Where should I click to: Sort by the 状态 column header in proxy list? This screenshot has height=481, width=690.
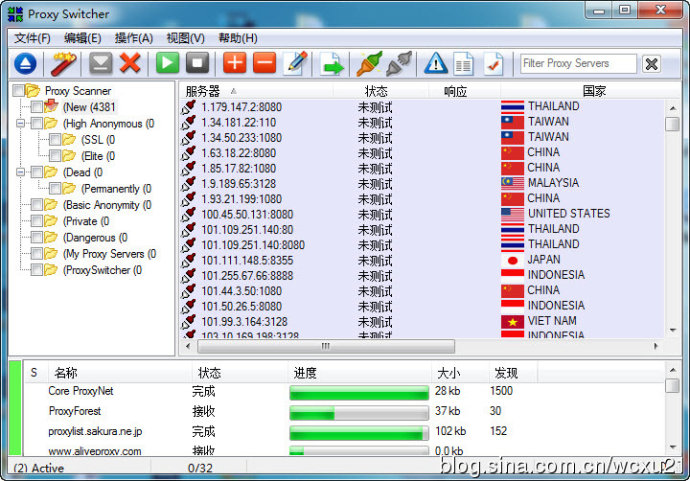[380, 91]
